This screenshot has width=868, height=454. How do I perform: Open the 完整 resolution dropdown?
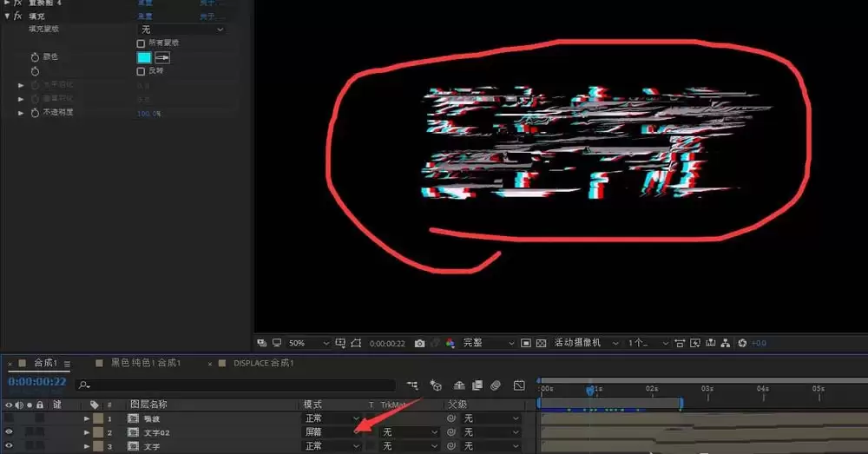click(489, 343)
